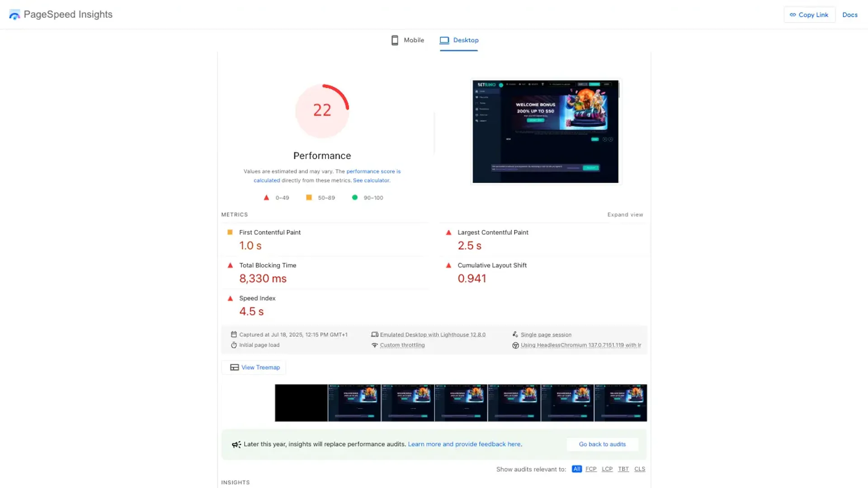Image resolution: width=868 pixels, height=488 pixels.
Task: Click the device icon beside Emulated Desktop
Action: click(374, 334)
